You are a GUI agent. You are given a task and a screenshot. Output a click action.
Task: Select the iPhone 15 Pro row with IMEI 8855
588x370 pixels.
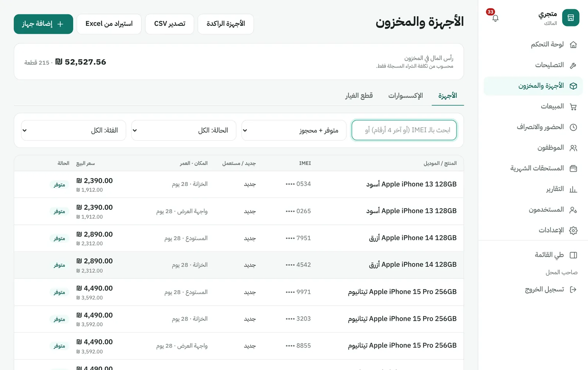[x=239, y=346]
